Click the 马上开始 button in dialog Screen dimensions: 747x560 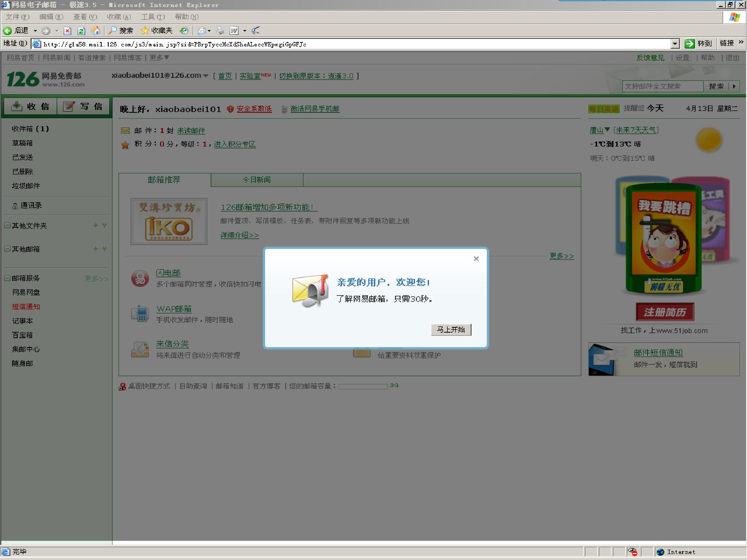(451, 330)
